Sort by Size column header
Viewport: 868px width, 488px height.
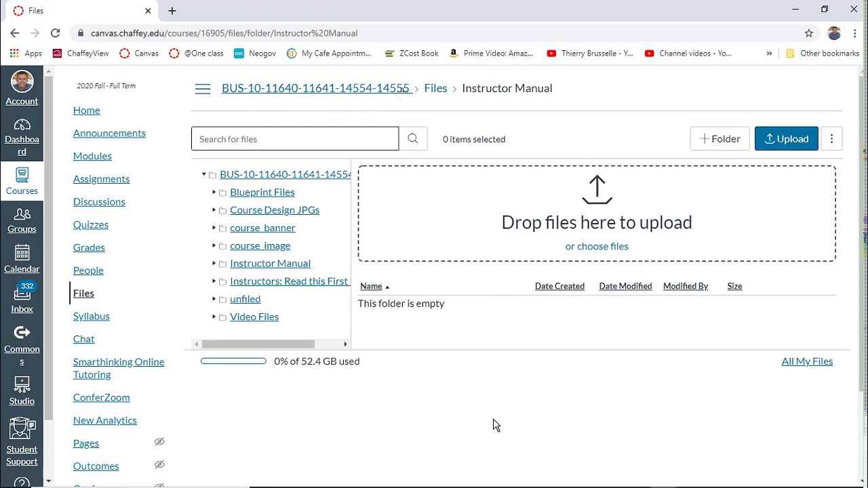(x=734, y=286)
